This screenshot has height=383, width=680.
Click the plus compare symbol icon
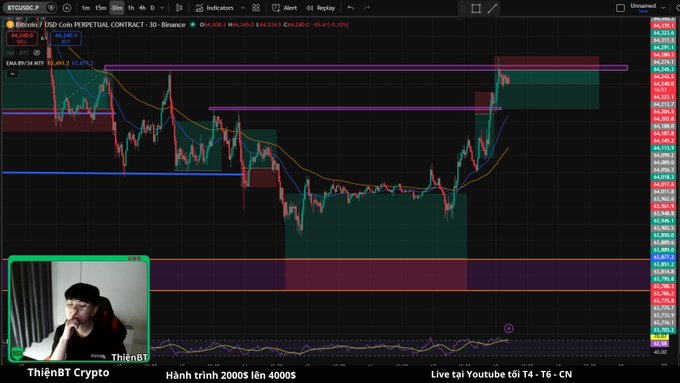coord(67,8)
